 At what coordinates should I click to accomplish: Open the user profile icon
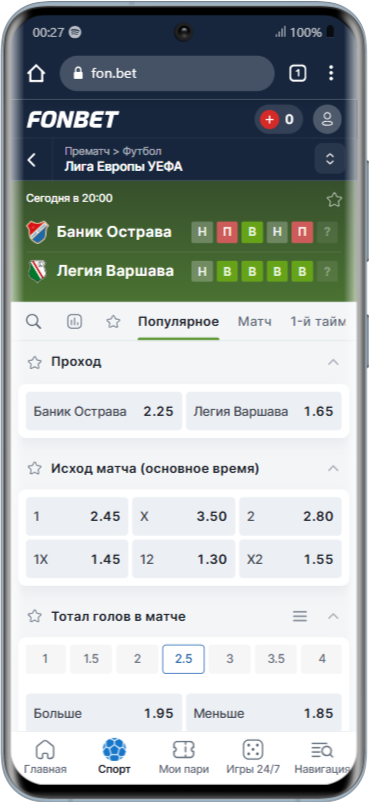[328, 120]
